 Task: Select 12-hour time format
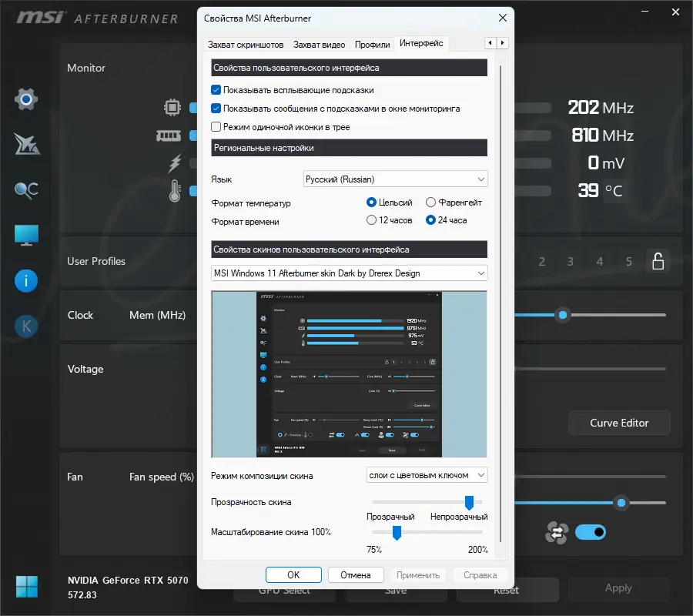(x=372, y=220)
